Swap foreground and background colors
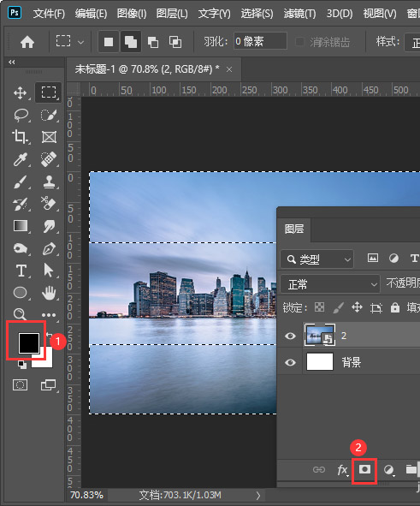The width and height of the screenshot is (420, 506). point(50,336)
